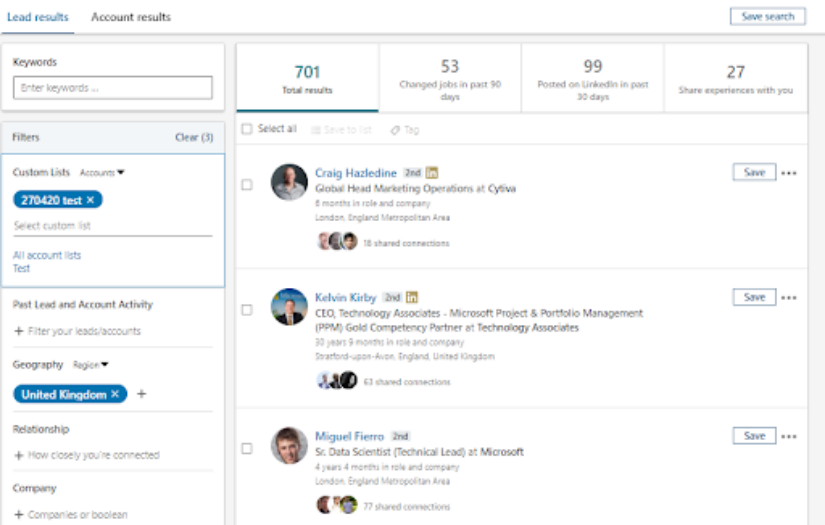Click plus icon beside How closely you're connected

click(x=18, y=455)
